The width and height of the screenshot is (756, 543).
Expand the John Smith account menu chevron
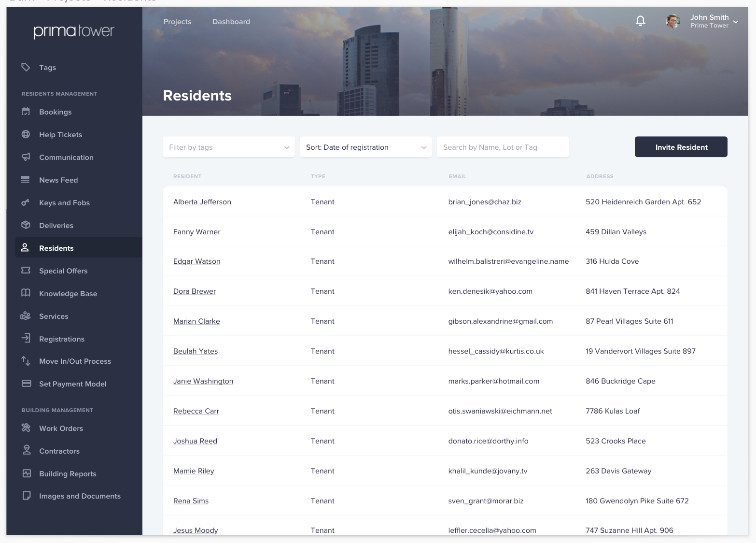(736, 22)
